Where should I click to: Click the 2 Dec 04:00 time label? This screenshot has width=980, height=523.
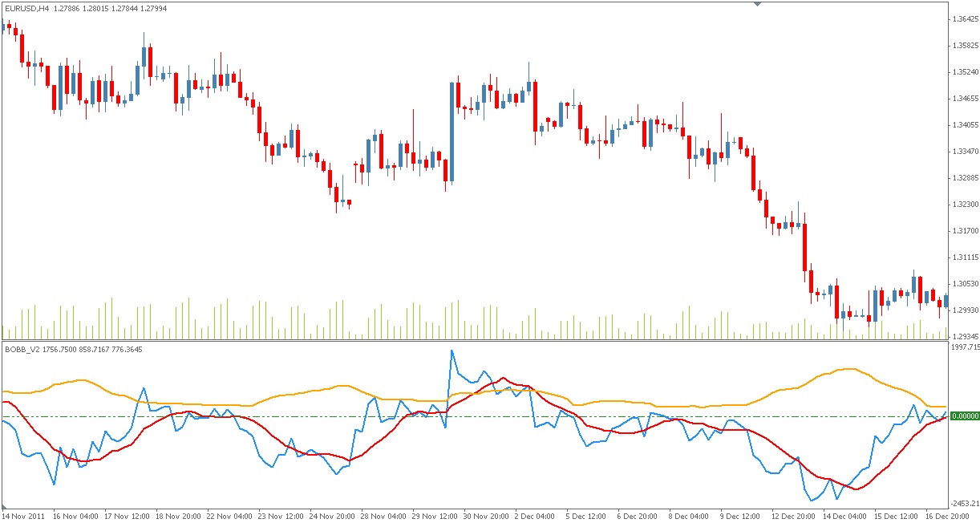pos(536,517)
